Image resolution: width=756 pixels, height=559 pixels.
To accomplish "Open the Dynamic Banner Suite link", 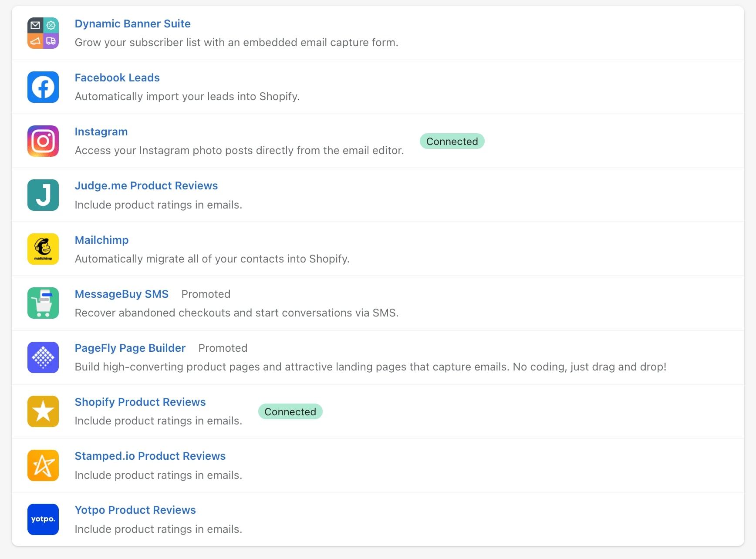I will [x=133, y=24].
